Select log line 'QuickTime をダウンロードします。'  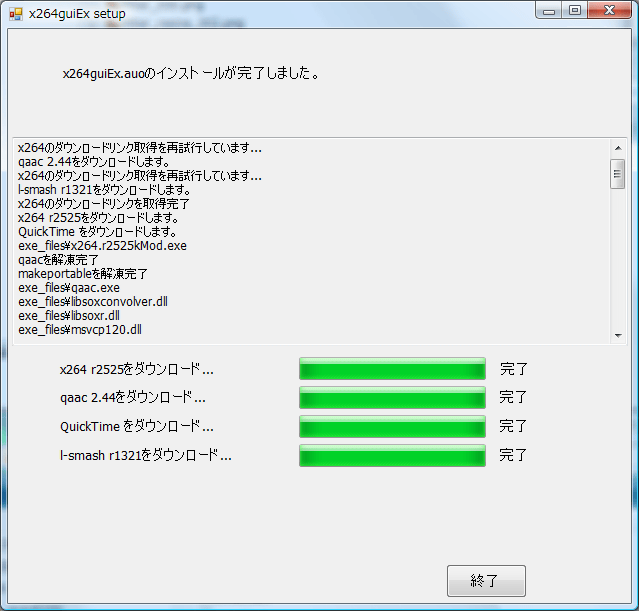point(97,232)
